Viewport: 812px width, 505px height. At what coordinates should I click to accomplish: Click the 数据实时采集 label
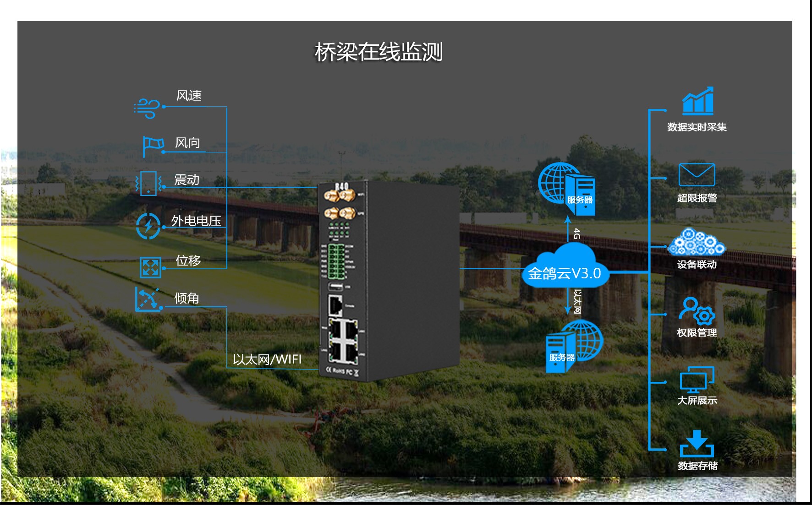[697, 127]
